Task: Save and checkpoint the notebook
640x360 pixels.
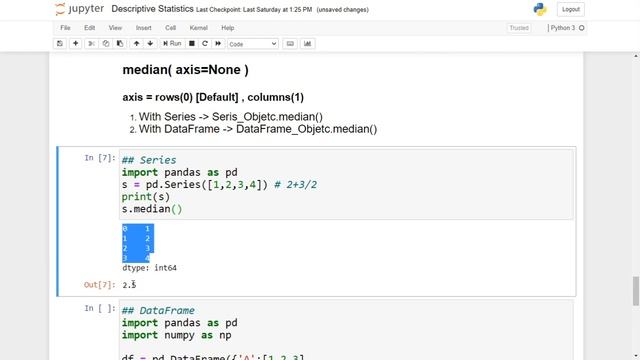Action: point(60,44)
